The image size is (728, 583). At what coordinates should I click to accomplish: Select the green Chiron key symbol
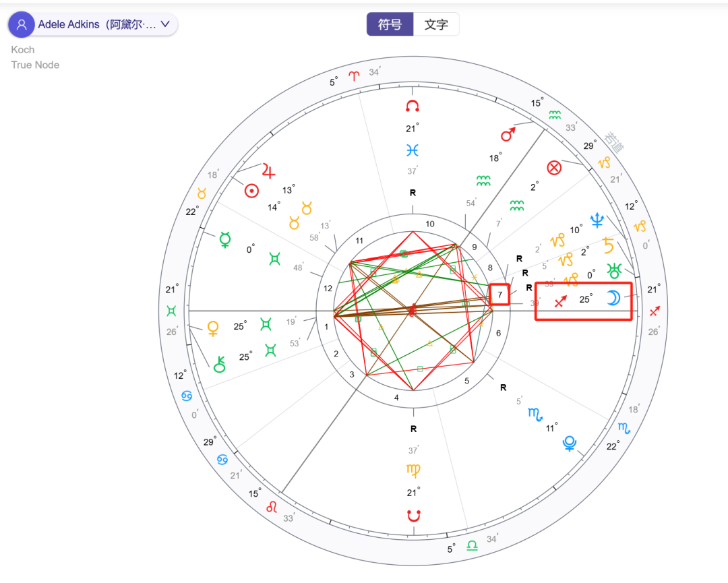[219, 365]
